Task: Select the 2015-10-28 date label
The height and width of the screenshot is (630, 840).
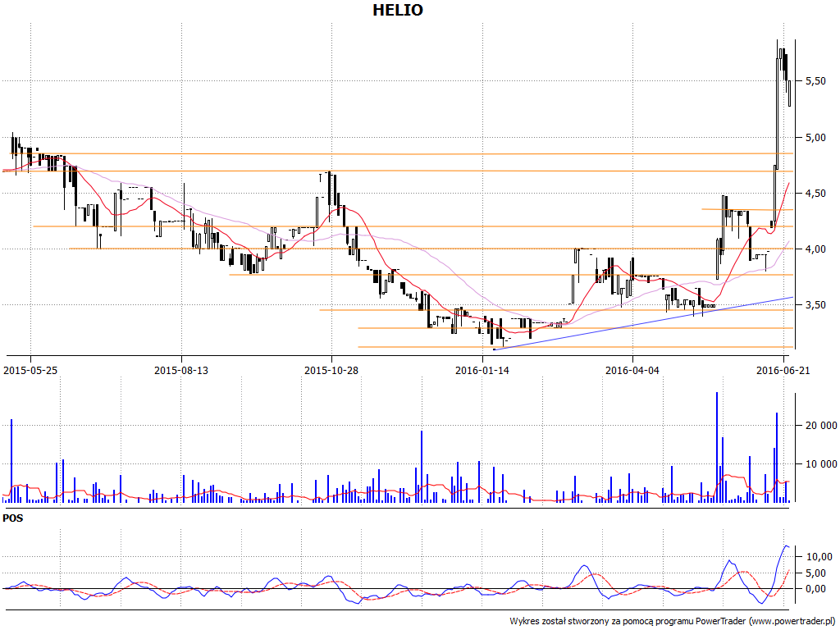Action: (x=331, y=370)
